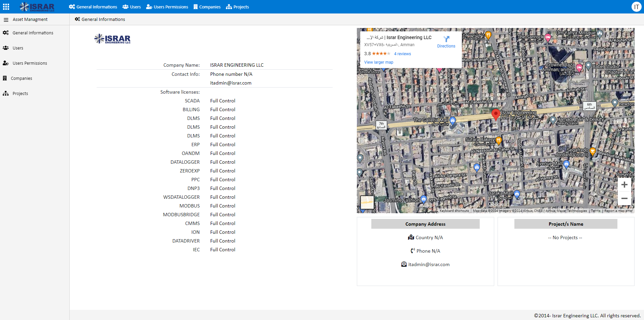
Task: Click the ISRAR logo in top bar
Action: 37,7
